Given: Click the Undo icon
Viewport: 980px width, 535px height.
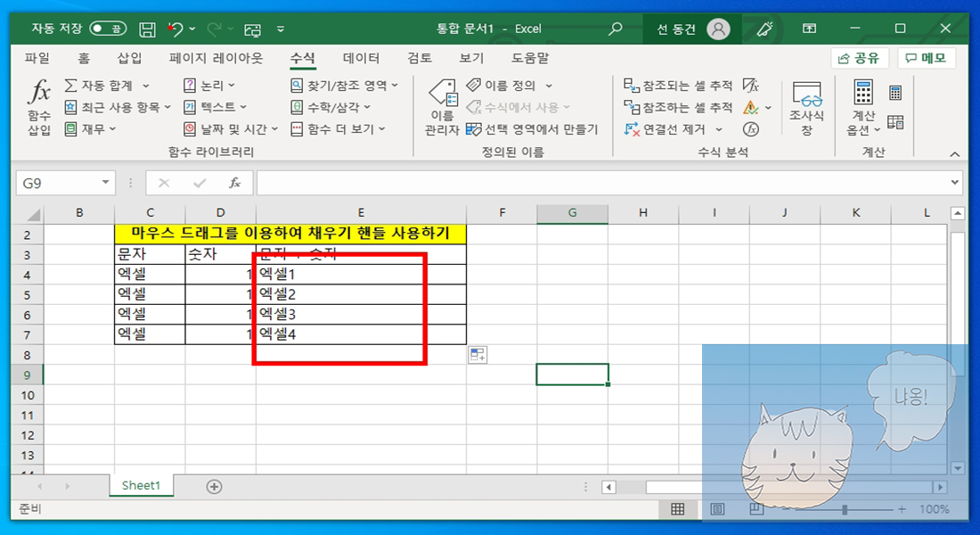Looking at the screenshot, I should coord(175,29).
